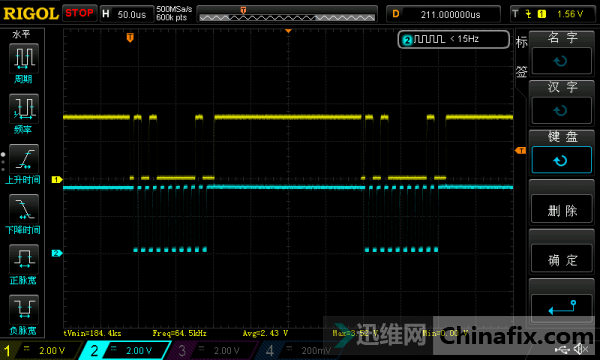
Task: Toggle channel 1 at 2.00 V
Action: point(40,350)
